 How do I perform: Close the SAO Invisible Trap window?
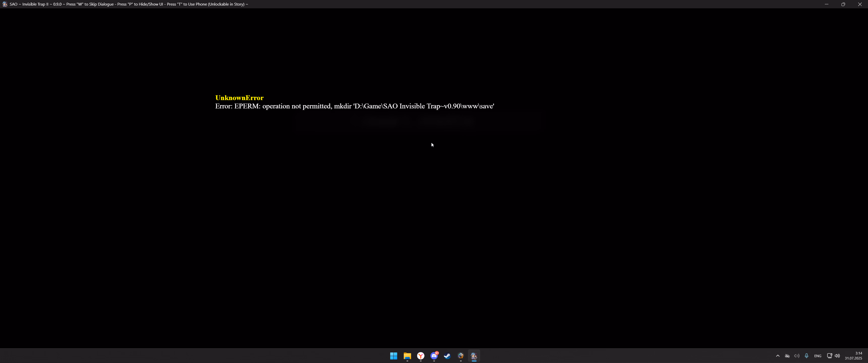click(860, 4)
